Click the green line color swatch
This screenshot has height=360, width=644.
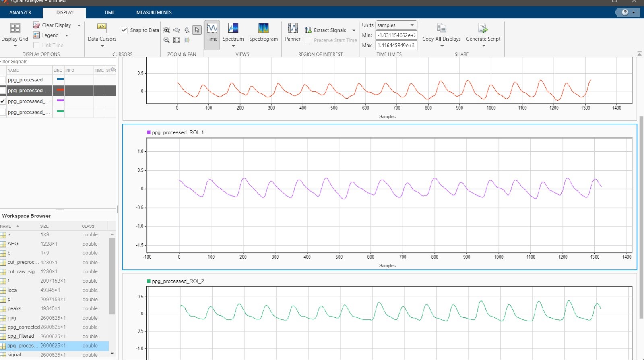(60, 112)
